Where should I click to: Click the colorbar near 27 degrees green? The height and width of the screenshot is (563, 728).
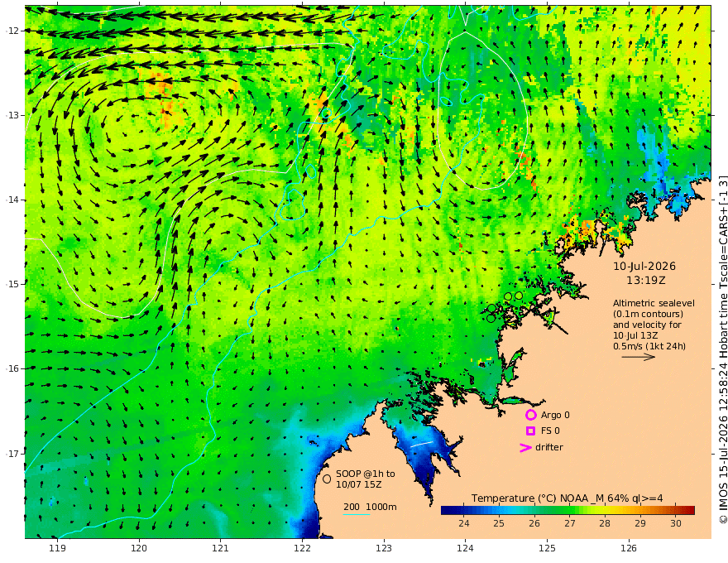(570, 510)
